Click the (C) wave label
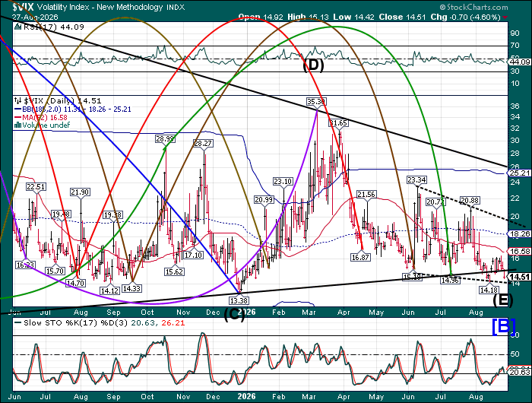 pyautogui.click(x=234, y=315)
